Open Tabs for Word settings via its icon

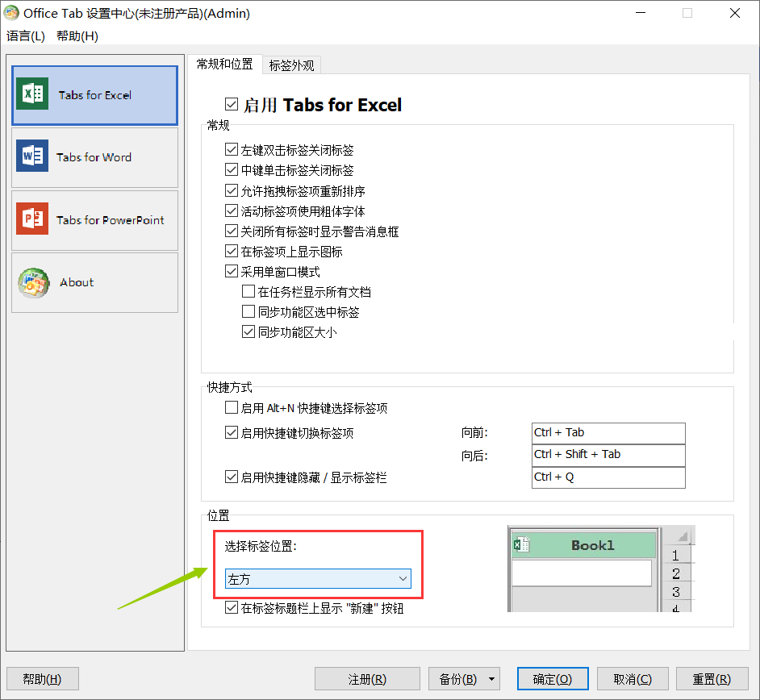(x=31, y=155)
